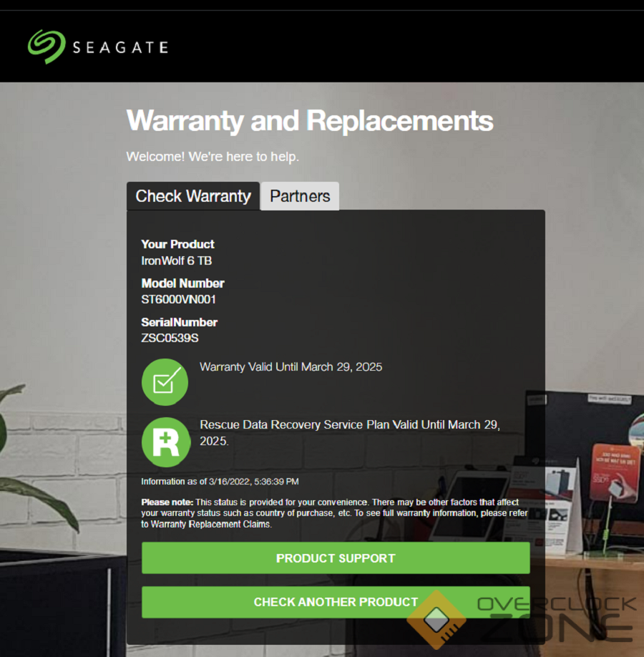Image resolution: width=644 pixels, height=657 pixels.
Task: Switch to the Partners tab
Action: [300, 195]
